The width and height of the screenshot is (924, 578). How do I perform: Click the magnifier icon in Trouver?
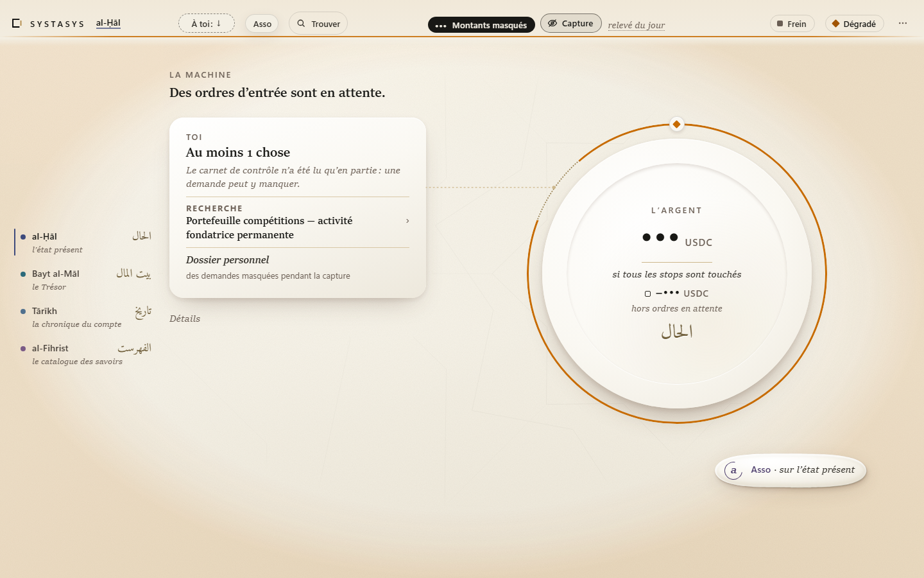click(301, 23)
